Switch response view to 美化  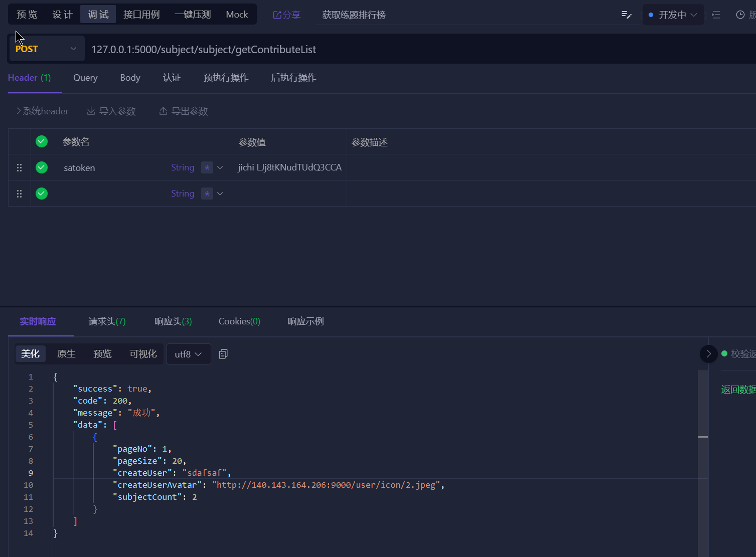tap(31, 354)
